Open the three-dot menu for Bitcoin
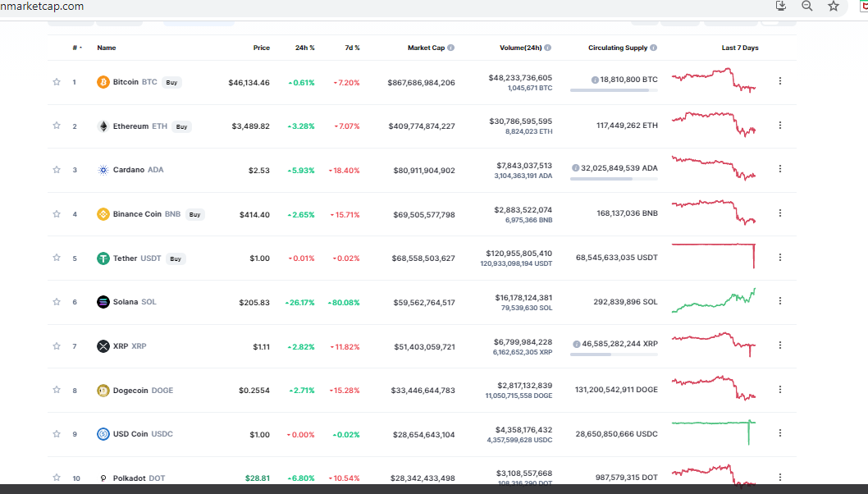Screen dimensions: 868x494 780,81
